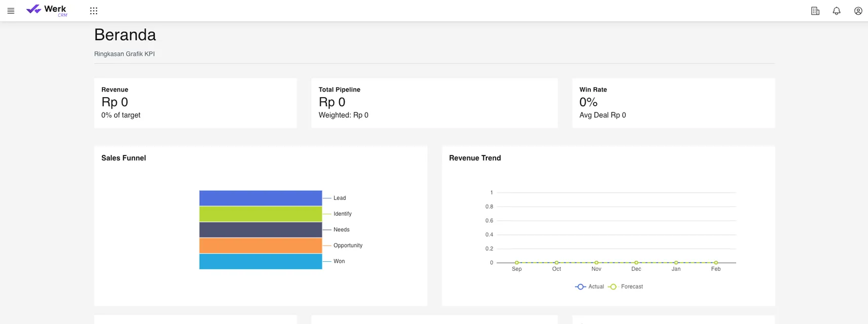
Task: Click the Werk CRM logo
Action: [x=47, y=10]
